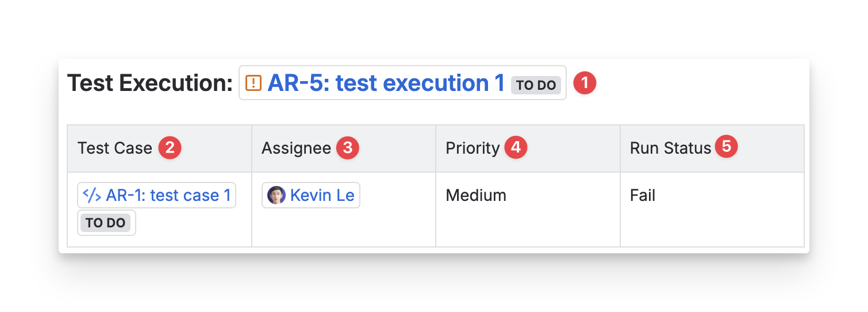868x312 pixels.
Task: Click the Fail run status cell
Action: pos(643,196)
